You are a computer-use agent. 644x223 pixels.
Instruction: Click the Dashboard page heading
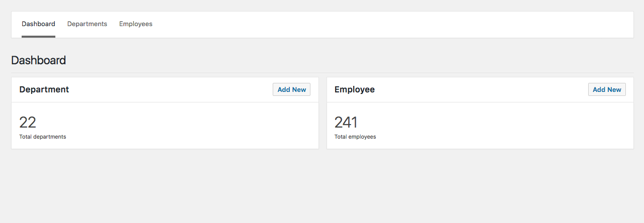coord(38,60)
